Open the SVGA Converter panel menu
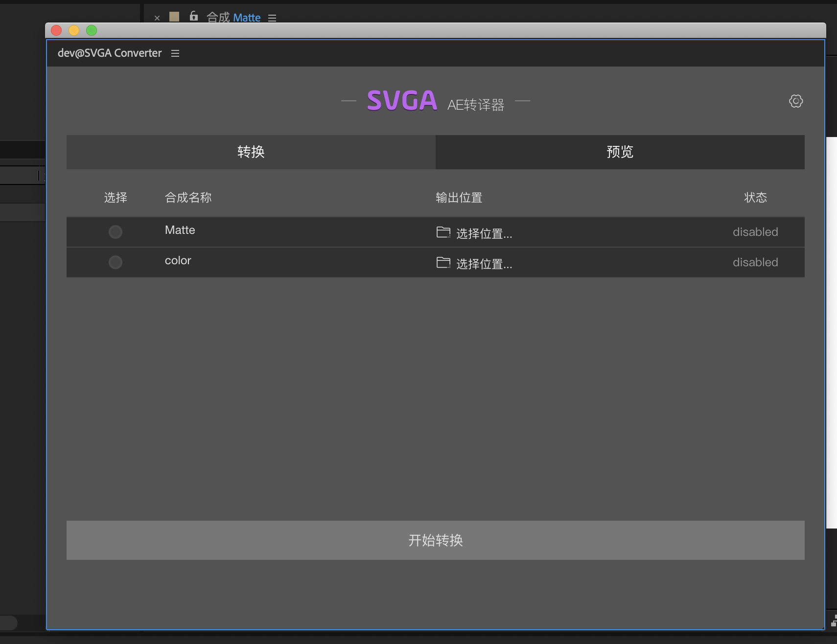 pyautogui.click(x=175, y=53)
